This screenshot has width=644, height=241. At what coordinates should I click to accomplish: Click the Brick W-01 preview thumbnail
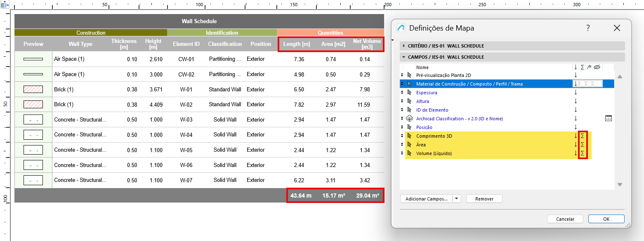point(33,90)
